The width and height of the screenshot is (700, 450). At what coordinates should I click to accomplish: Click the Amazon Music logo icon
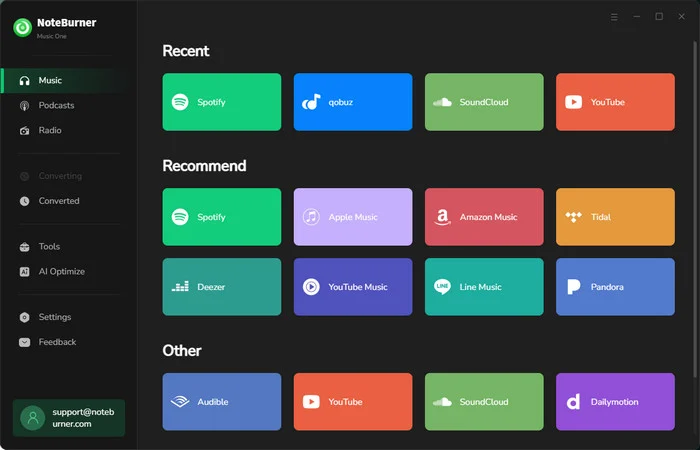pyautogui.click(x=442, y=217)
